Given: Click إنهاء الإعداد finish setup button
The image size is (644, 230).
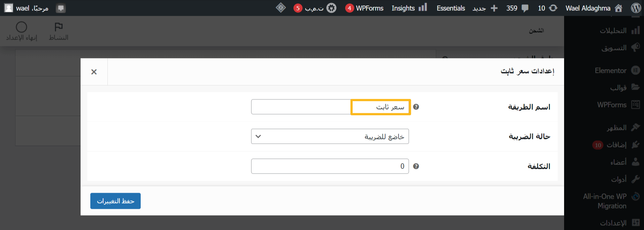Looking at the screenshot, I should pyautogui.click(x=21, y=31).
